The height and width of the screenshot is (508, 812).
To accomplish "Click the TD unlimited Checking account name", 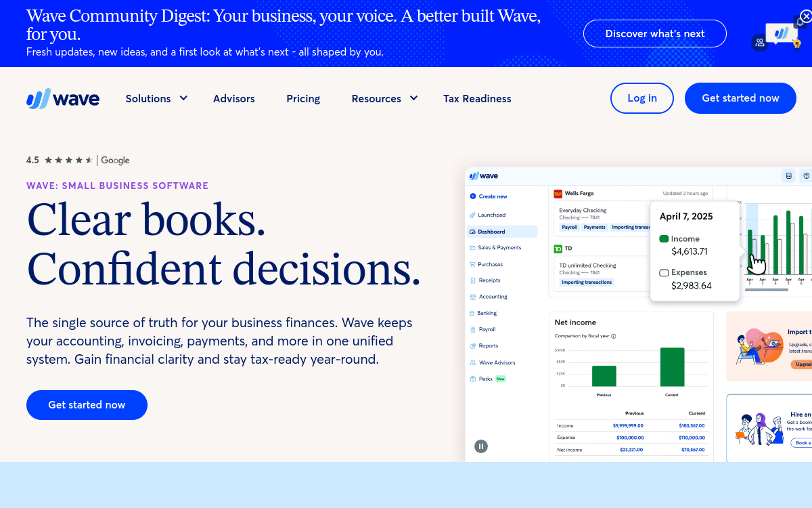I will point(587,266).
